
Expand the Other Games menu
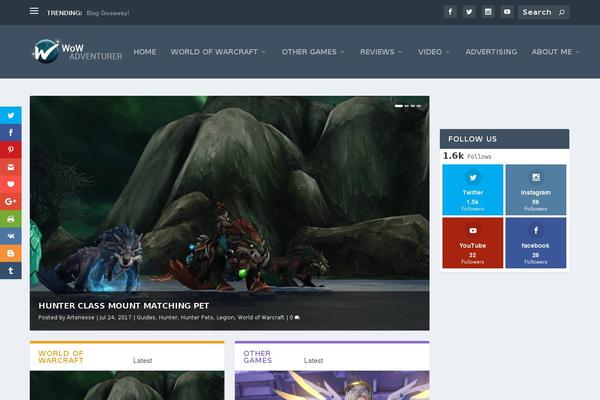(x=313, y=52)
